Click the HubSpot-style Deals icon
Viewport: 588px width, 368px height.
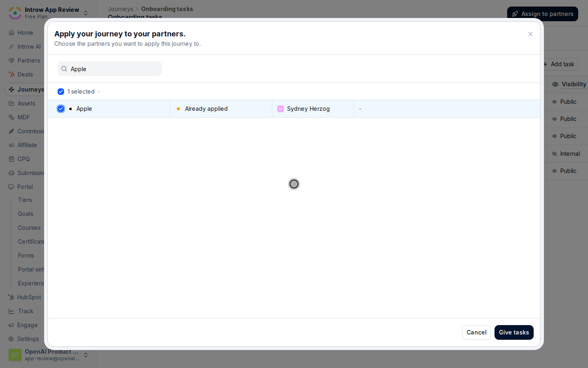click(x=11, y=74)
